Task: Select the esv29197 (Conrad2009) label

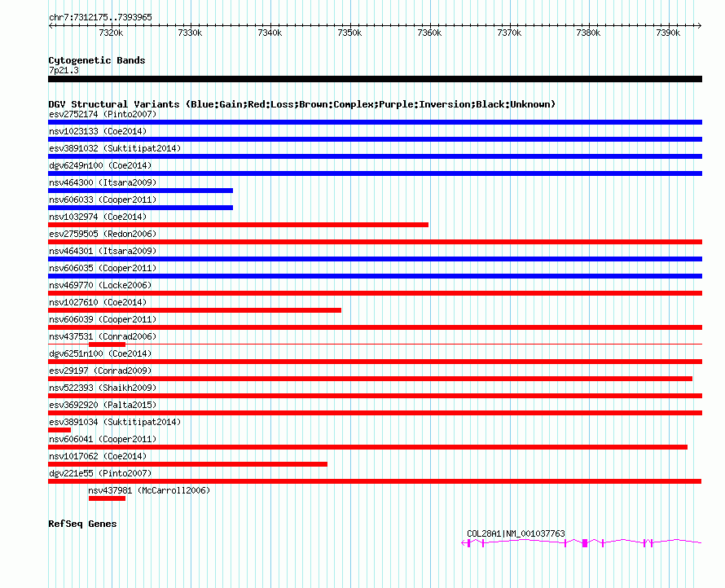Action: 100,371
